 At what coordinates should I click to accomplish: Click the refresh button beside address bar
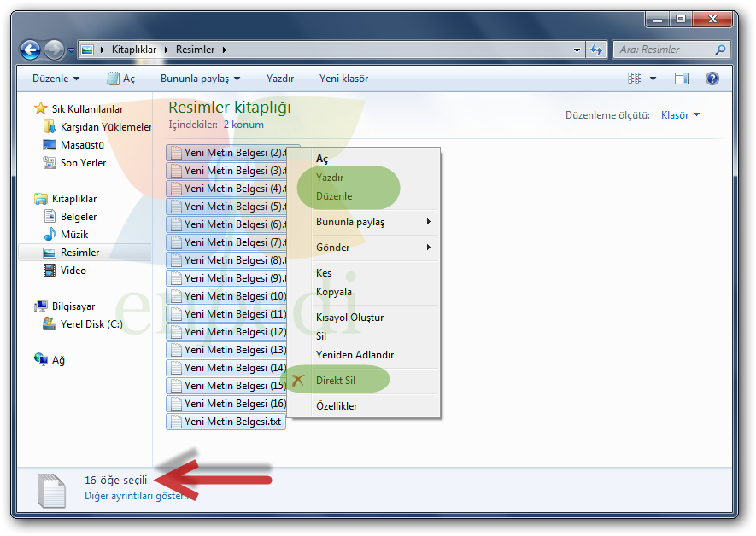[x=596, y=50]
